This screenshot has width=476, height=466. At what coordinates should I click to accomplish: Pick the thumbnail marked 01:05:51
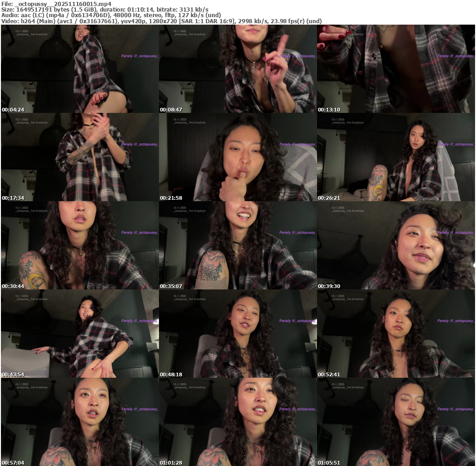396,422
